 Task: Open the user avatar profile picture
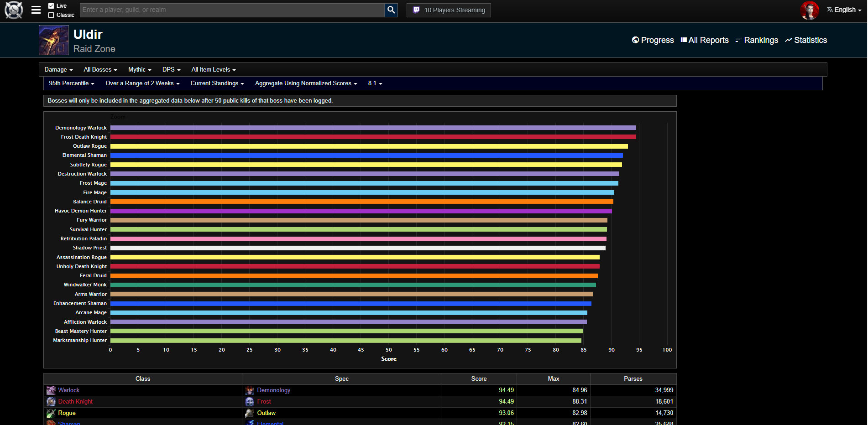click(x=810, y=10)
